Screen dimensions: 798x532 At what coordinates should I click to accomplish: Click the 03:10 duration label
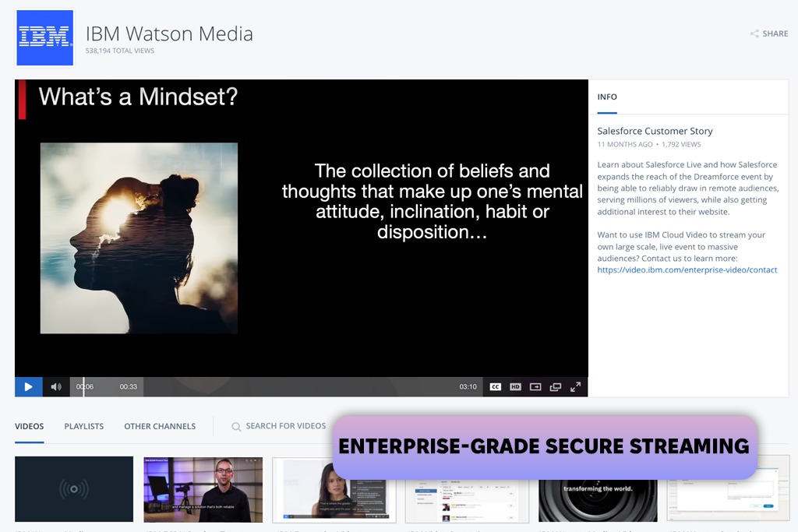468,387
